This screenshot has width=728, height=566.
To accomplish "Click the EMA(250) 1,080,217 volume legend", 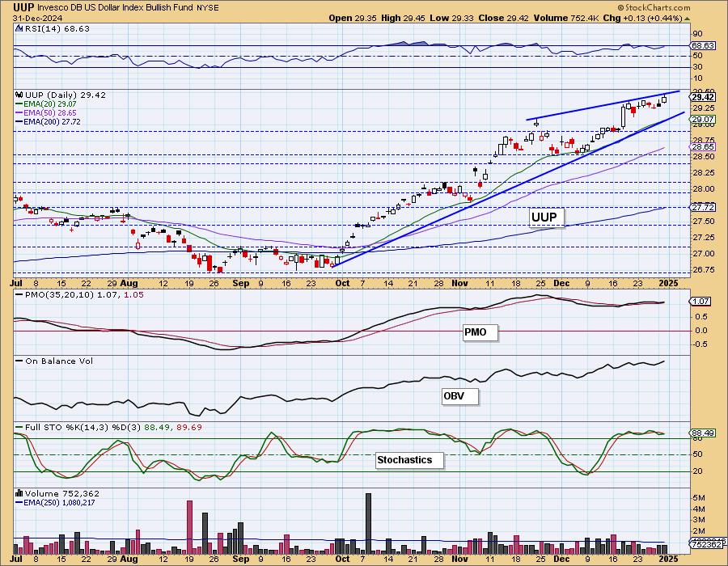I will [x=59, y=502].
